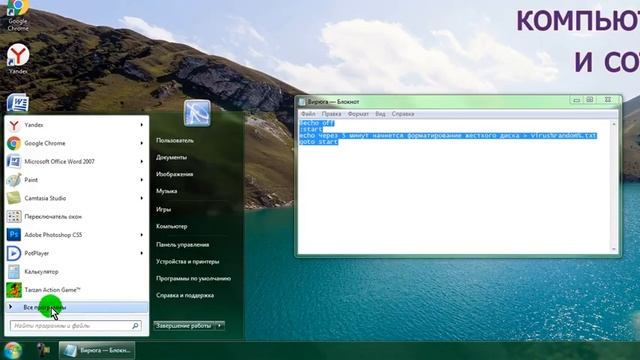Expand PotPlayer jump list arrow
Viewport: 640px width, 360px height.
click(x=142, y=253)
